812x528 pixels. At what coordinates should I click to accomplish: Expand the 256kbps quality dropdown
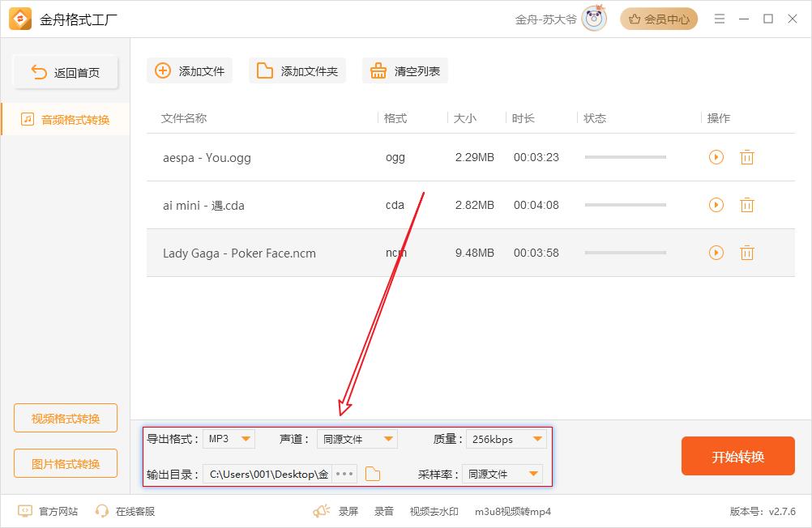click(x=506, y=439)
